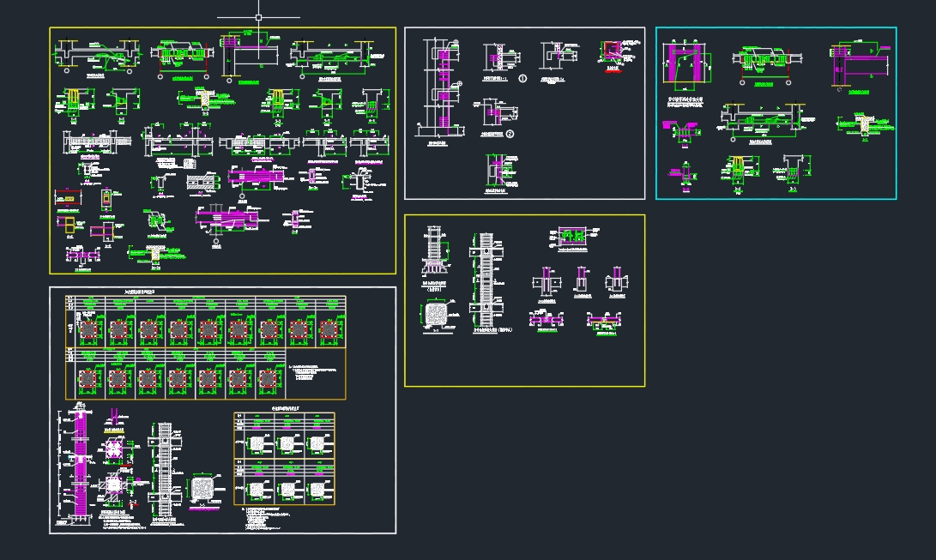Select the circled number 2 marker

pos(510,134)
